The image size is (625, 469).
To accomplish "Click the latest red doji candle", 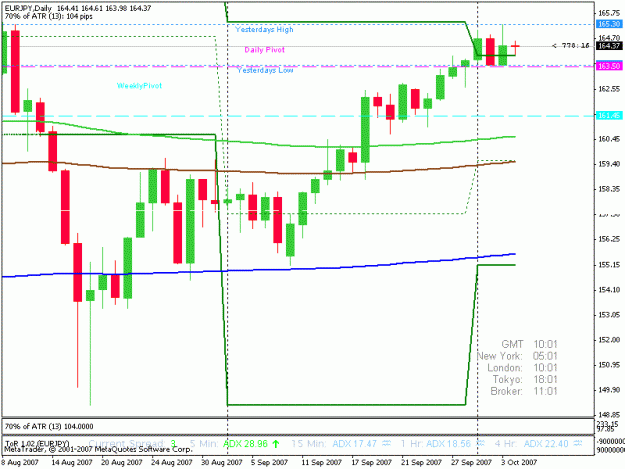I will 515,47.
